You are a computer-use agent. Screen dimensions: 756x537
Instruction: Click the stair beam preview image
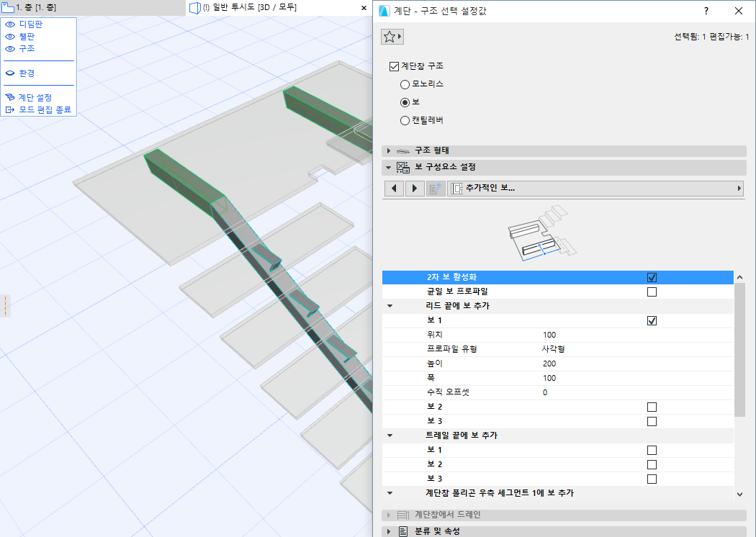542,233
